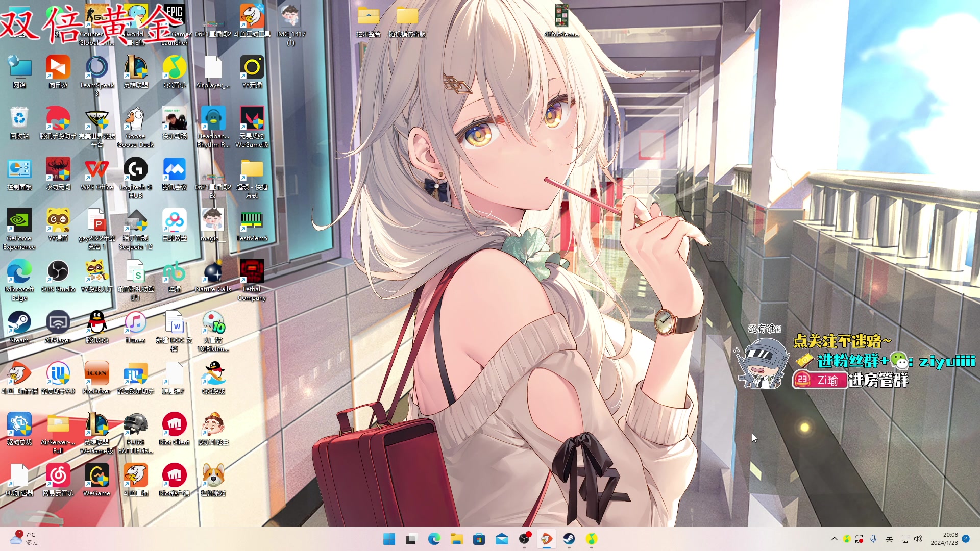Open the Windows Start menu
The height and width of the screenshot is (551, 980).
tap(389, 539)
